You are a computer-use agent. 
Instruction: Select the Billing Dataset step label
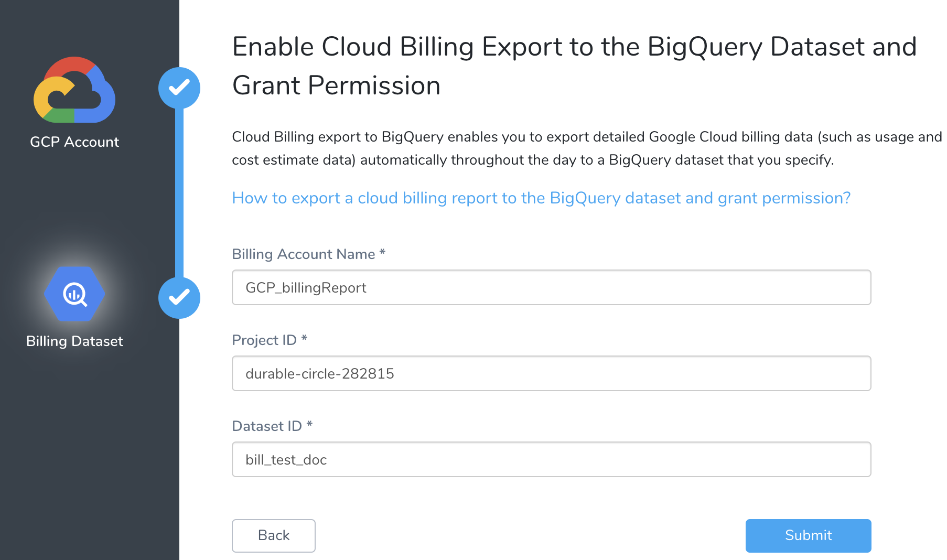coord(74,341)
